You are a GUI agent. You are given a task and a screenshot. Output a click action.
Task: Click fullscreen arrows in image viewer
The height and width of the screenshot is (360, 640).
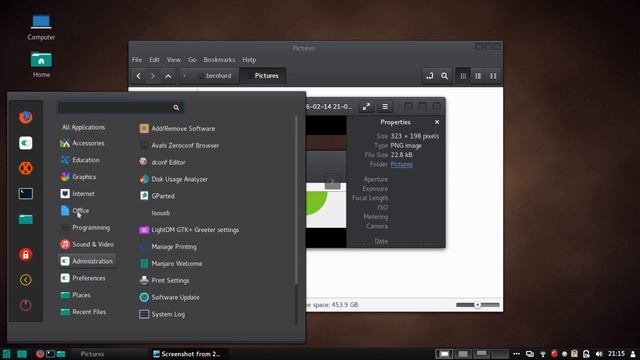point(366,107)
